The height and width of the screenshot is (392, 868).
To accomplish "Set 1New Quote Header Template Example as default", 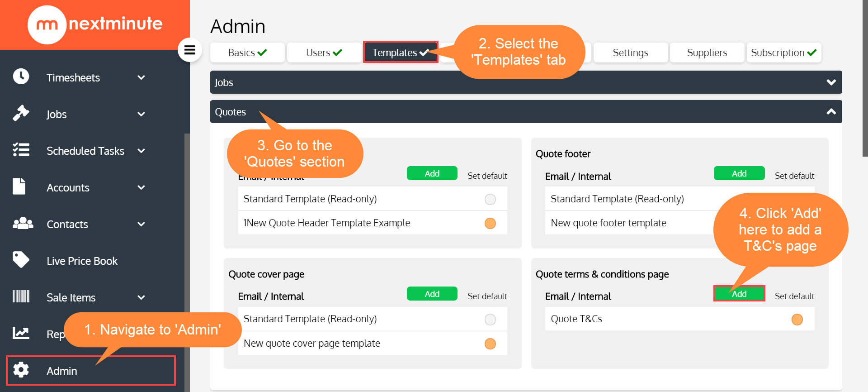I will coord(490,223).
